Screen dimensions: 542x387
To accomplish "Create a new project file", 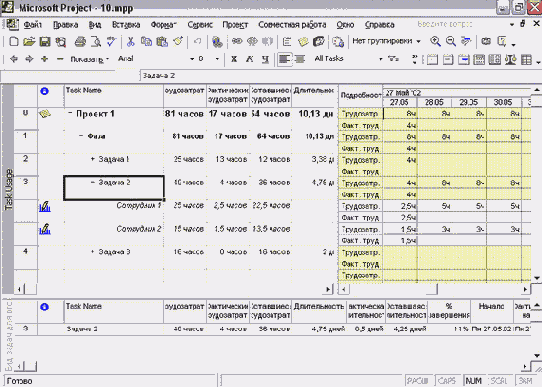I will 13,42.
